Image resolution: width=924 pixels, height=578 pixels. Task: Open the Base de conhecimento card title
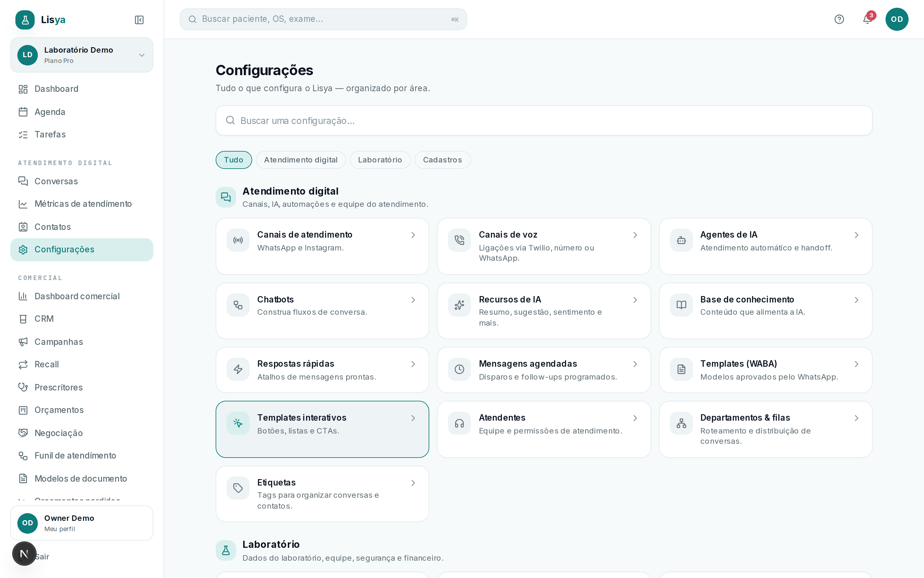[747, 300]
